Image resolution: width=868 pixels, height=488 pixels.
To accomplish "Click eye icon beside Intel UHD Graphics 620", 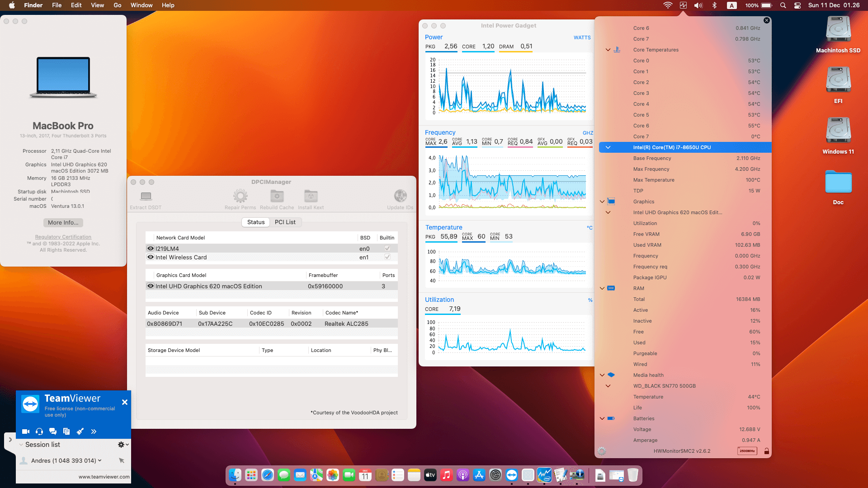I will click(x=151, y=286).
